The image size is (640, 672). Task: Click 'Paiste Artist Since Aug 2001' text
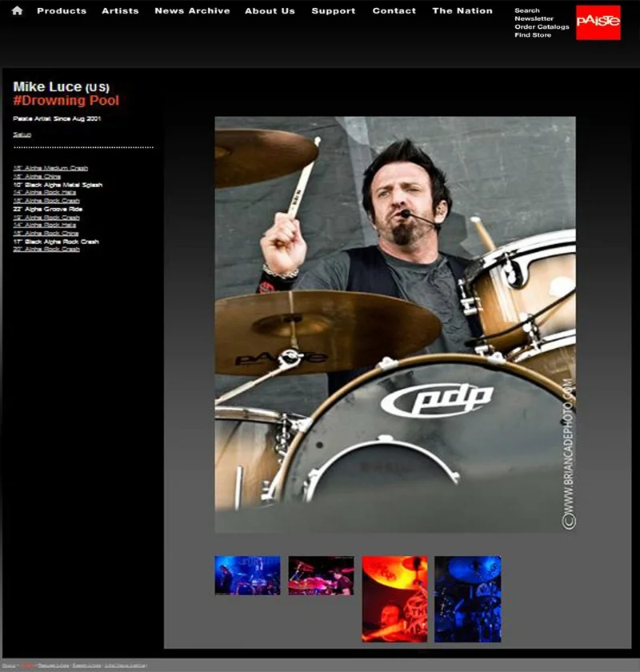(x=57, y=118)
